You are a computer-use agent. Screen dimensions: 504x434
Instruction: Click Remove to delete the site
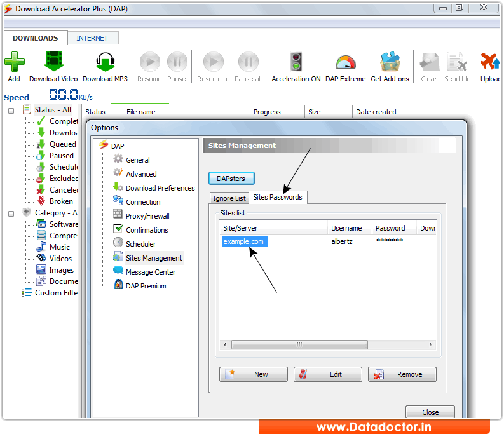tap(402, 374)
